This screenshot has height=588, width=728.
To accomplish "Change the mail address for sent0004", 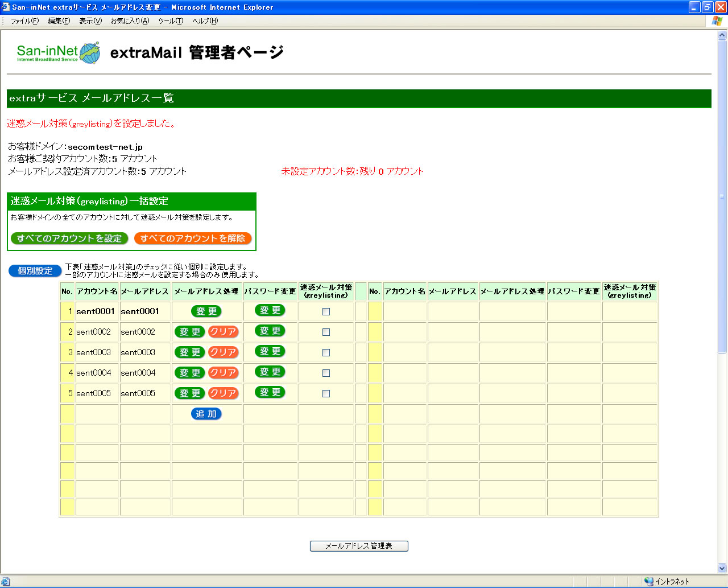I will [190, 373].
